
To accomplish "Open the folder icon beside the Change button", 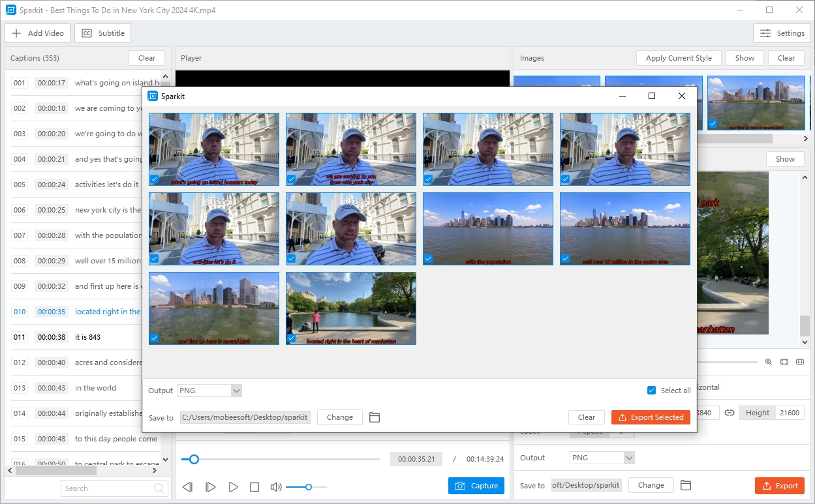I will point(375,417).
